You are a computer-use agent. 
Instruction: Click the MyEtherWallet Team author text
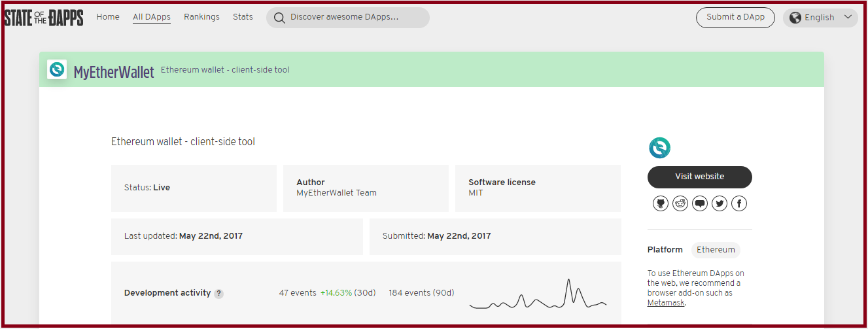336,193
